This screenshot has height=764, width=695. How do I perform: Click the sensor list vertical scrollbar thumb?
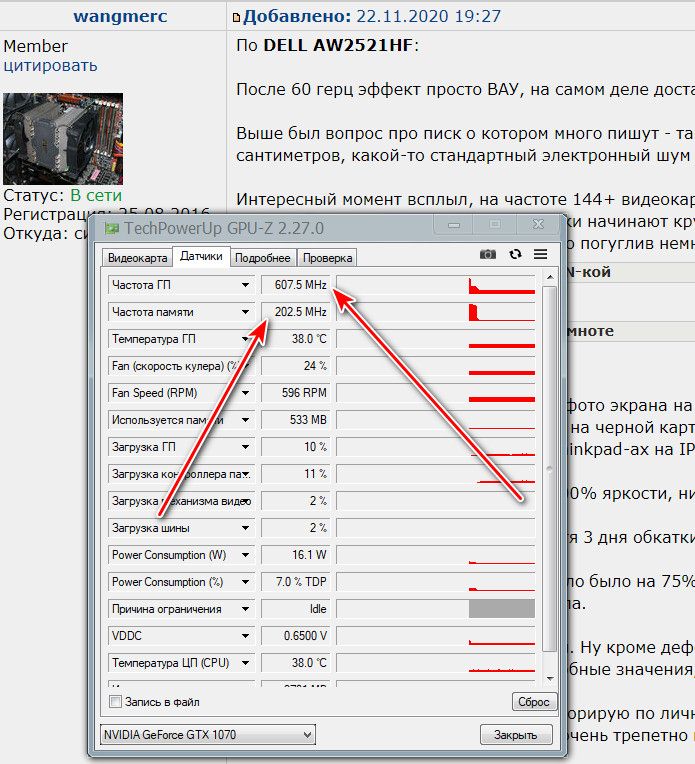click(x=550, y=469)
